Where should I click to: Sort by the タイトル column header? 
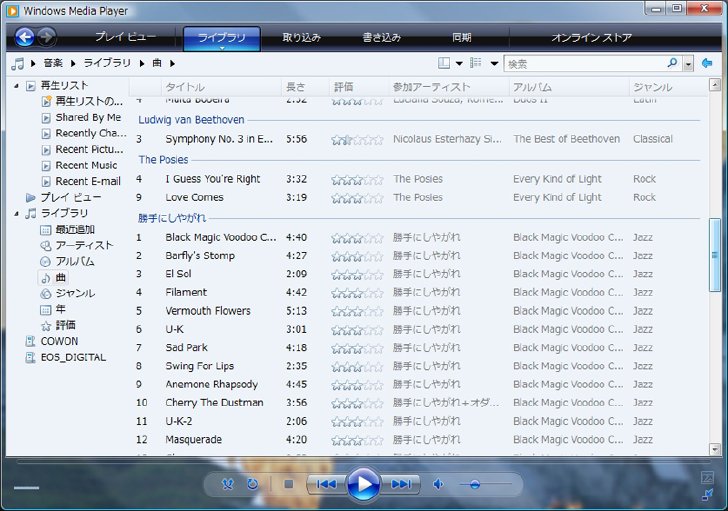[221, 87]
